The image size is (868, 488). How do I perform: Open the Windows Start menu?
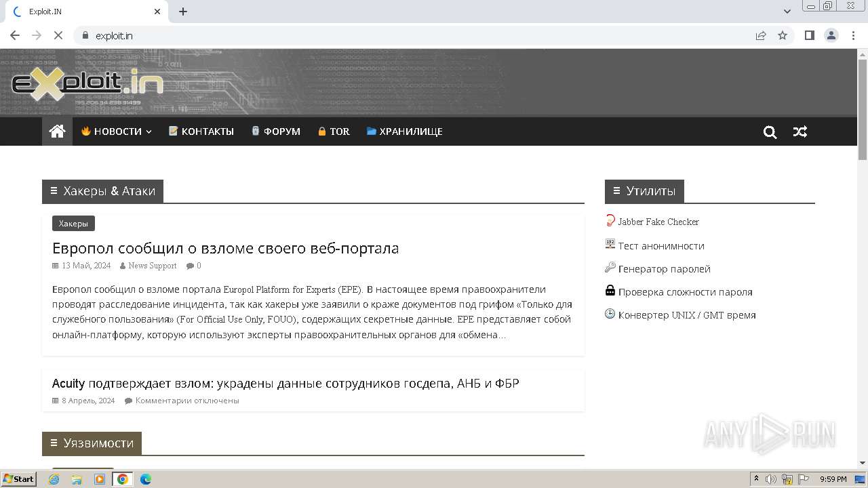(x=19, y=479)
